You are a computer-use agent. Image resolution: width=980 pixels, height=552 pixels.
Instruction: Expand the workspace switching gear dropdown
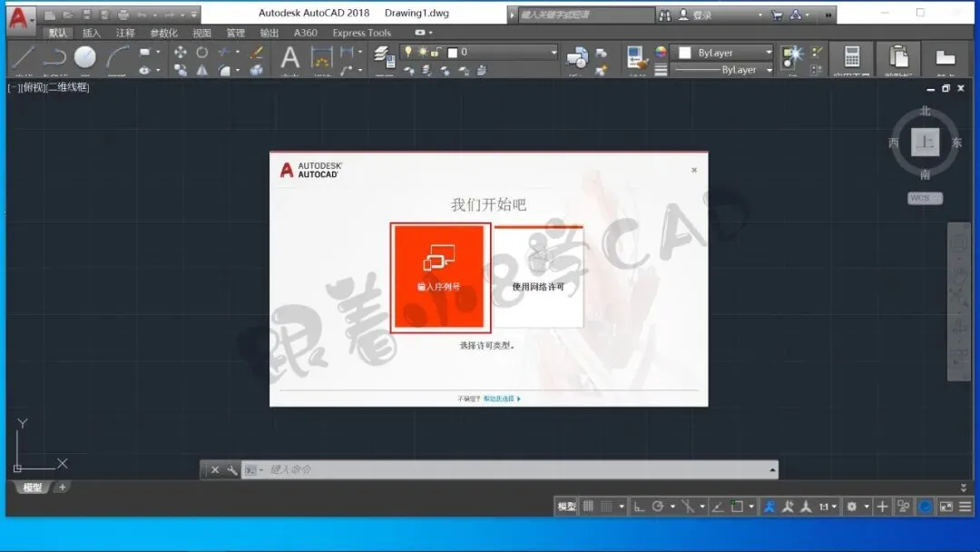coord(867,507)
